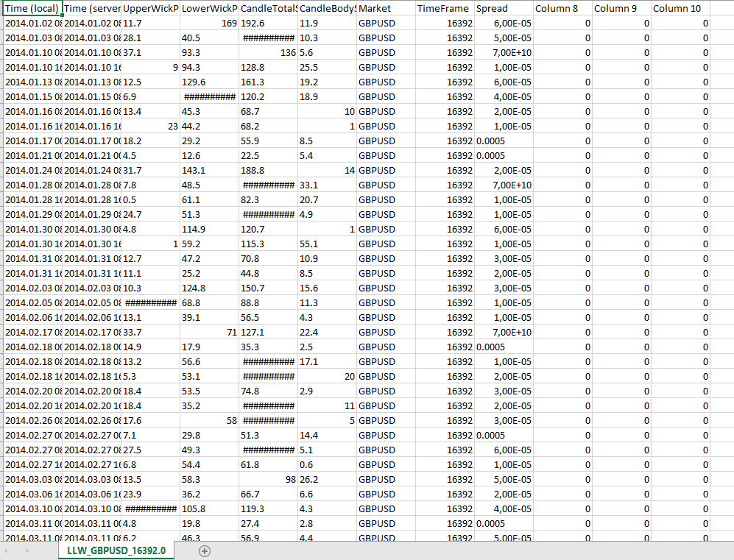Click the cell with value 44.8
This screenshot has height=560, width=734.
pyautogui.click(x=269, y=274)
